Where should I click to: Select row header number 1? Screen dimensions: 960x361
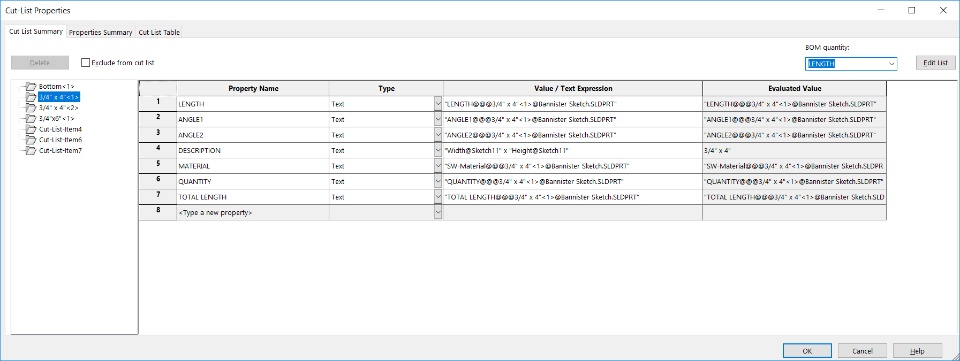point(158,104)
